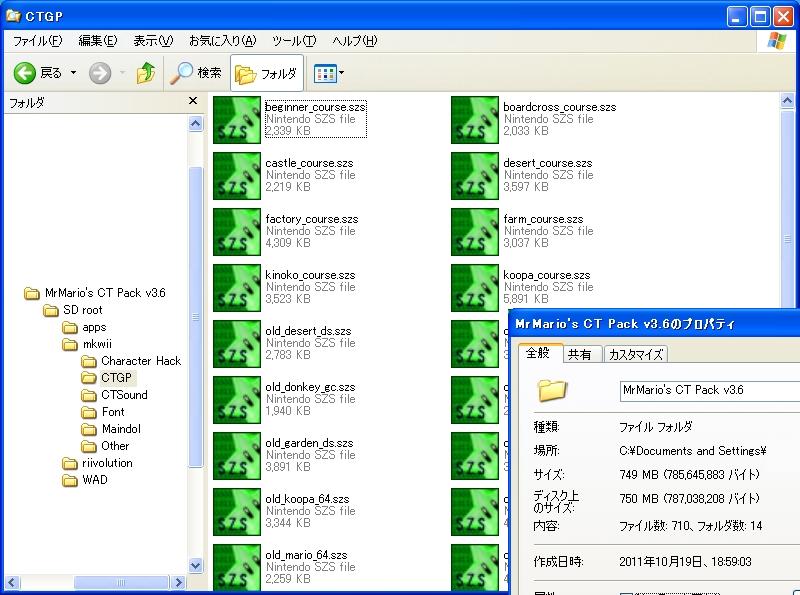
Task: Open the ファイル(F) menu
Action: click(37, 41)
